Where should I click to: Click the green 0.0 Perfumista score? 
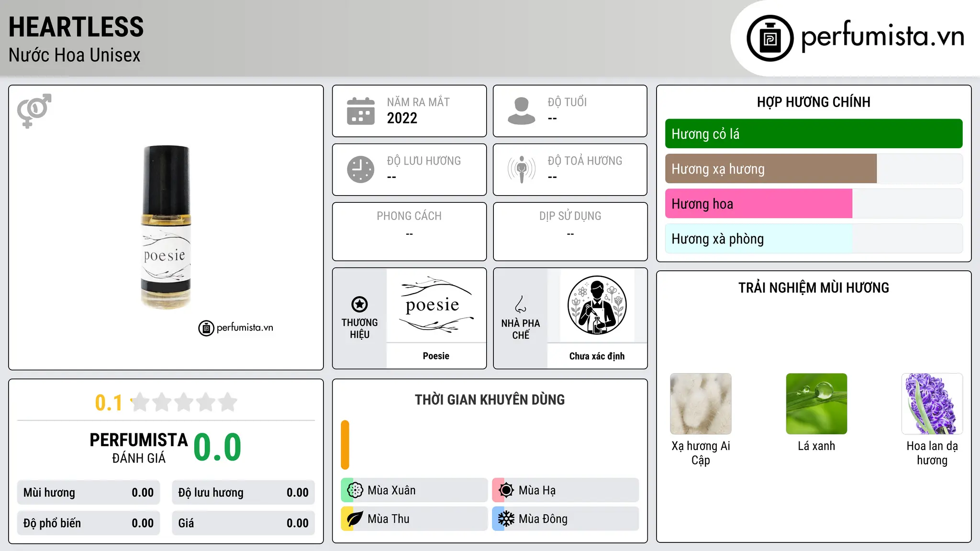[217, 447]
